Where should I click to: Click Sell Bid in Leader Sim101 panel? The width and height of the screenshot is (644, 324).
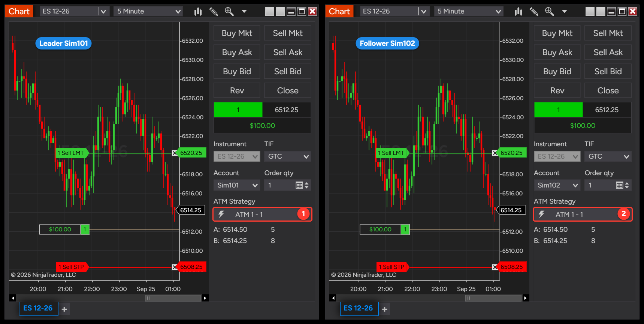point(288,72)
